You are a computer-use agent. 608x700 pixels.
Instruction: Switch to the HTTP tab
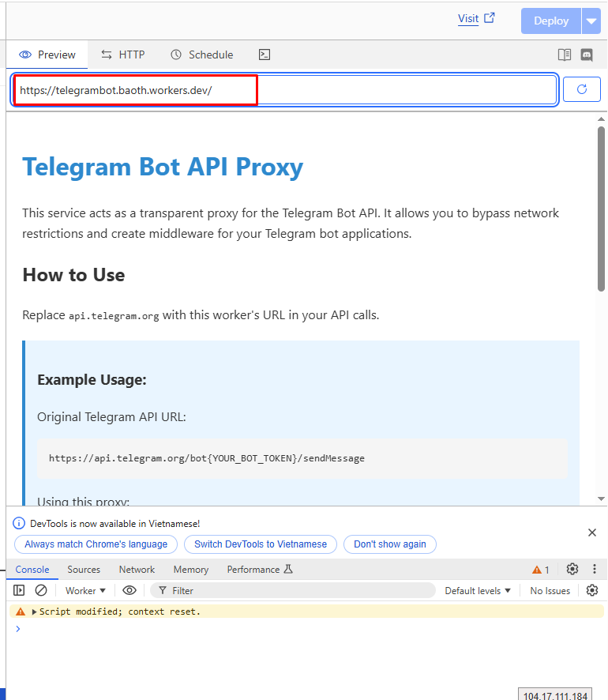pos(122,55)
